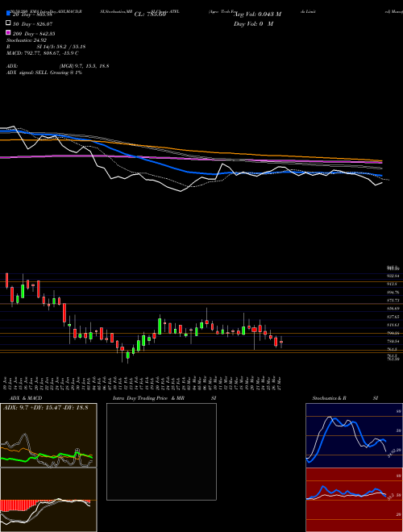Click the last candlestick on the price chart
Screen dimensions: 403x532
[281, 342]
